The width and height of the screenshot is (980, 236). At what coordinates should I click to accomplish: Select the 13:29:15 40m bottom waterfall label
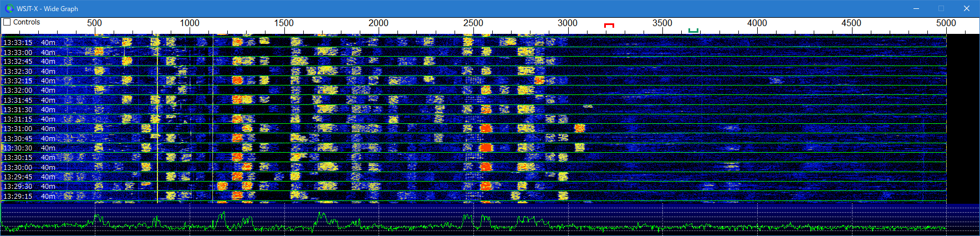tap(29, 196)
